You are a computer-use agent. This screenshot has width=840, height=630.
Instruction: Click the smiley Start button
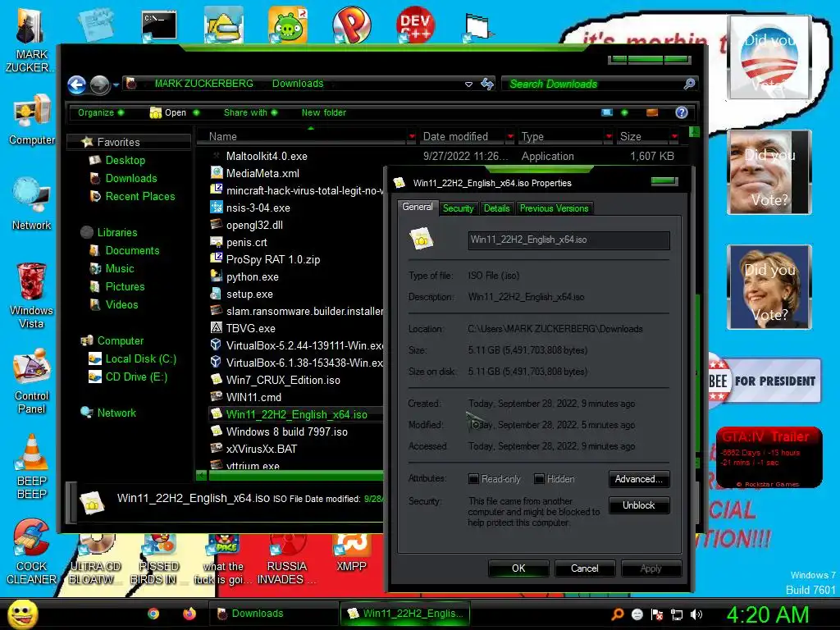(x=22, y=614)
